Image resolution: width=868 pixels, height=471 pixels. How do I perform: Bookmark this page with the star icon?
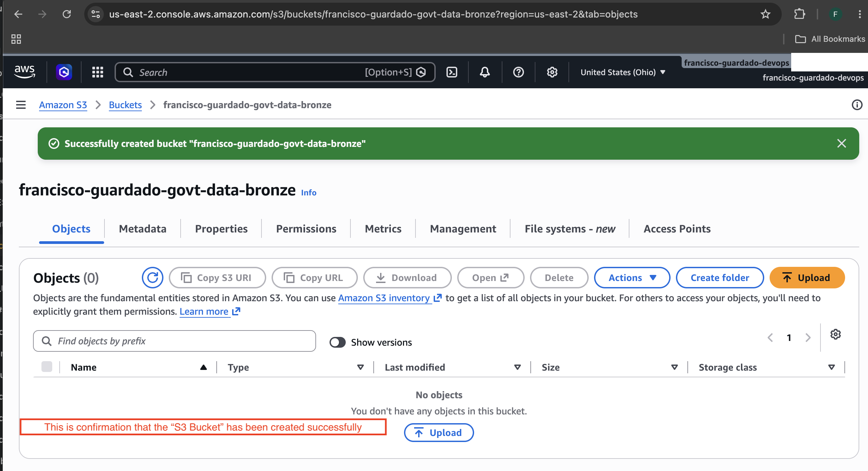pos(765,14)
